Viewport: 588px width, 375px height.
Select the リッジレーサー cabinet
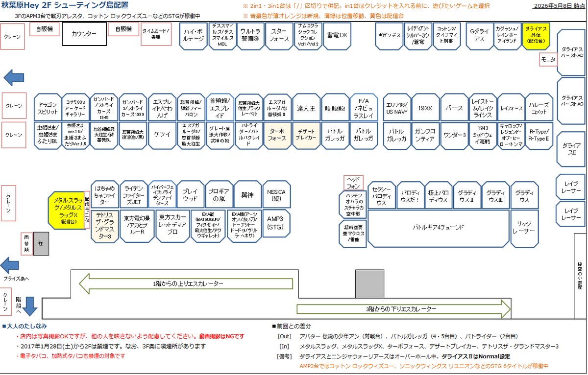click(524, 228)
